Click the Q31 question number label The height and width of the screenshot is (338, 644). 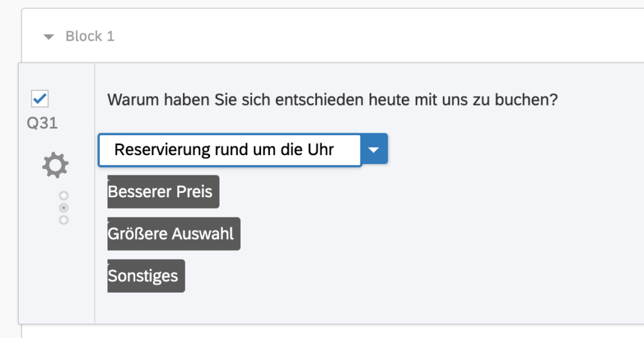[x=42, y=123]
